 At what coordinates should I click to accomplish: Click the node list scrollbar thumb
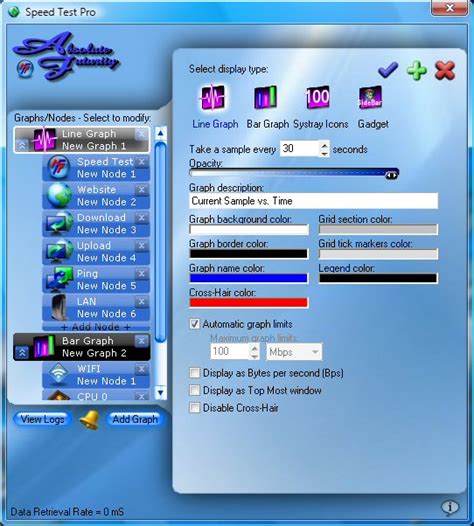(x=161, y=242)
